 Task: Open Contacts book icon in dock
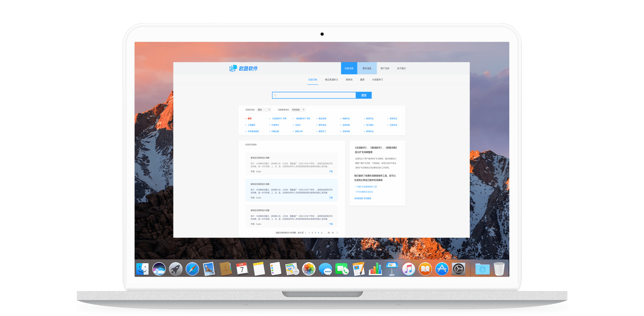tap(225, 269)
